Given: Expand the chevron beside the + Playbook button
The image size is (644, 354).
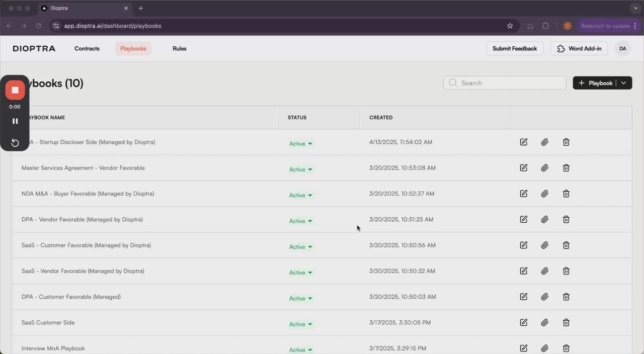Looking at the screenshot, I should pos(624,83).
